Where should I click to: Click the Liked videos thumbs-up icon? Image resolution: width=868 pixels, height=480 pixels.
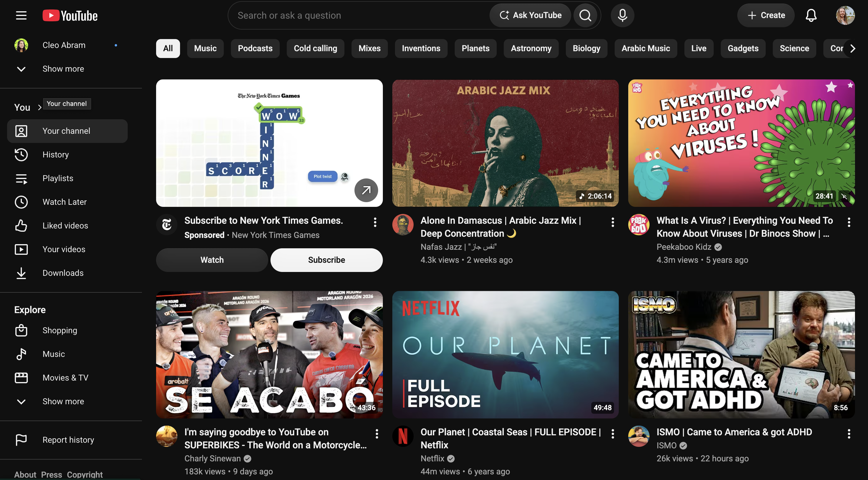coord(21,226)
